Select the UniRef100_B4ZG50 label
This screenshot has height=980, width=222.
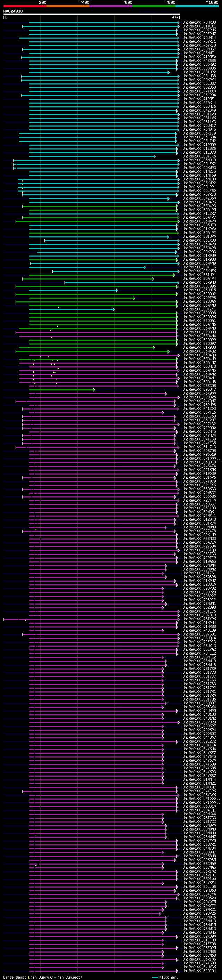tap(199, 199)
